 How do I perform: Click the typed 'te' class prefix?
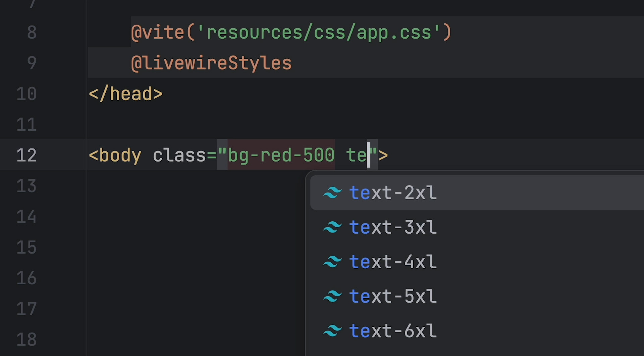(357, 155)
